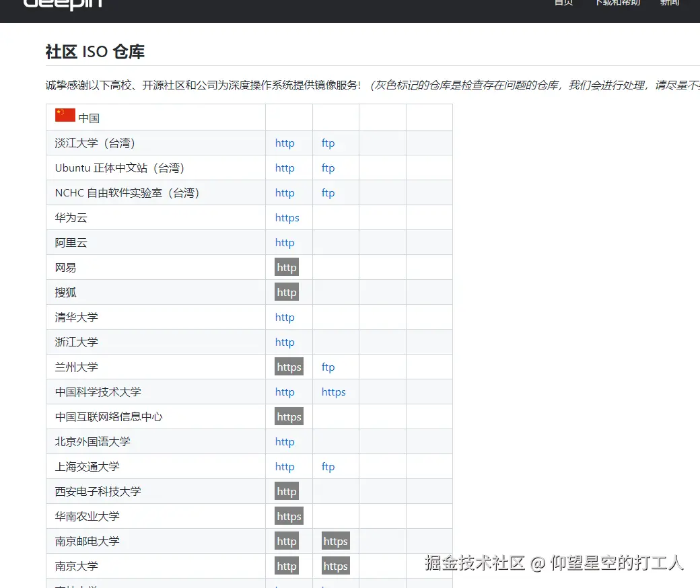Click the China flag icon

65,115
